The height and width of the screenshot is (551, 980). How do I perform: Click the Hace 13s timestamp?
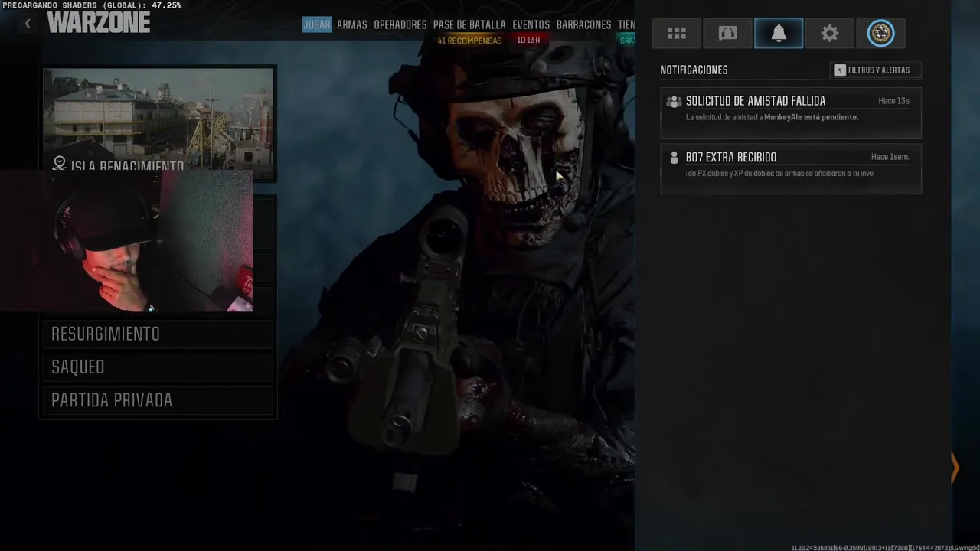pyautogui.click(x=894, y=101)
